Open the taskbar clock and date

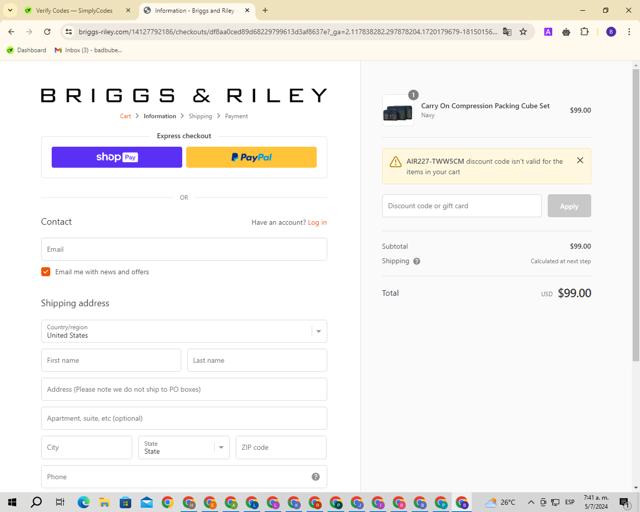(x=596, y=502)
